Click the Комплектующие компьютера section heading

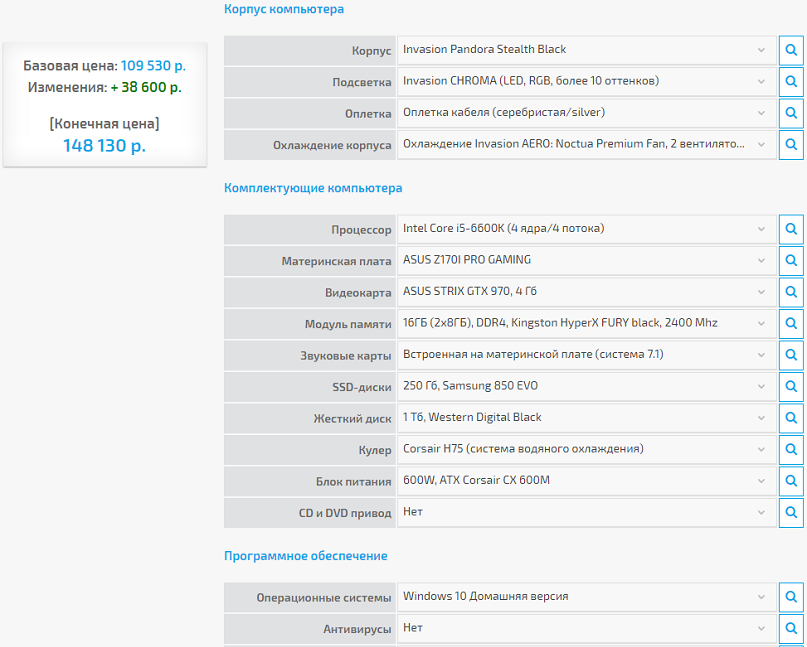pos(313,188)
